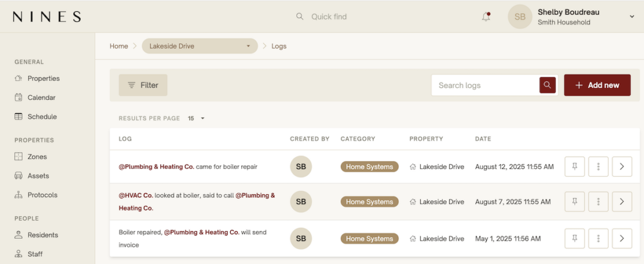Screen dimensions: 644x264
Task: Open the options menu for the August 7 log
Action: pyautogui.click(x=599, y=202)
